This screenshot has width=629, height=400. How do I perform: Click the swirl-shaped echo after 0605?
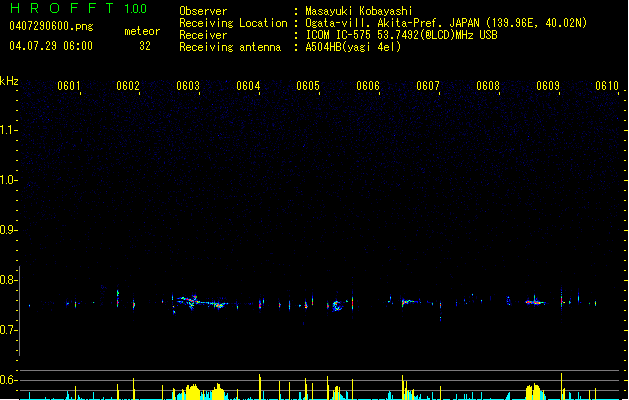point(337,306)
